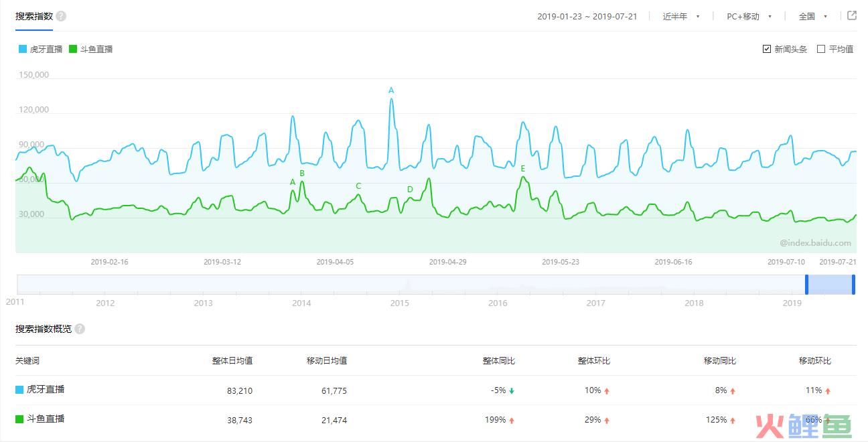Uncheck the 新闻头条 checkbox
Screen dimensions: 868x442
[x=767, y=49]
